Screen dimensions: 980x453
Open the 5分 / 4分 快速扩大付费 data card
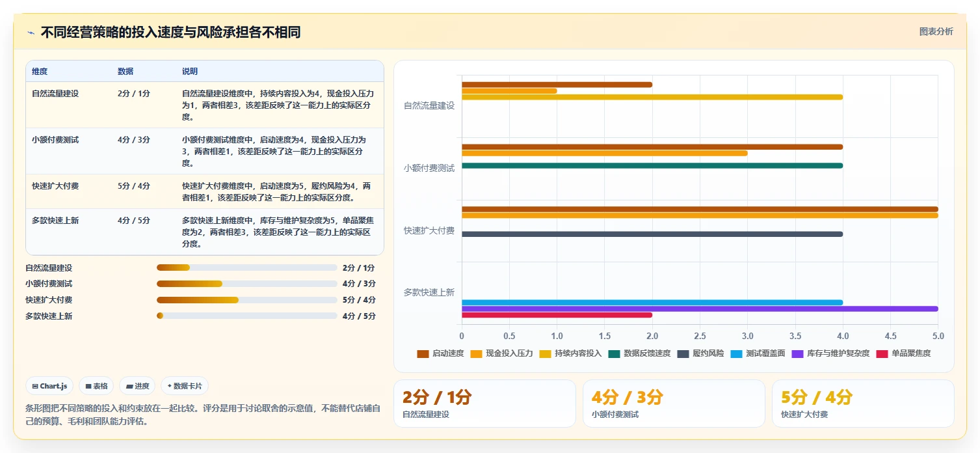tap(863, 404)
